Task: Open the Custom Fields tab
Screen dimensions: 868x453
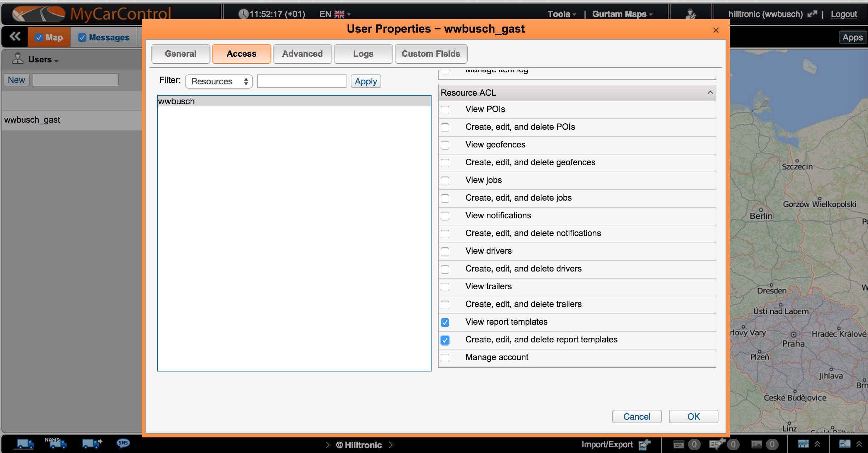Action: tap(430, 54)
